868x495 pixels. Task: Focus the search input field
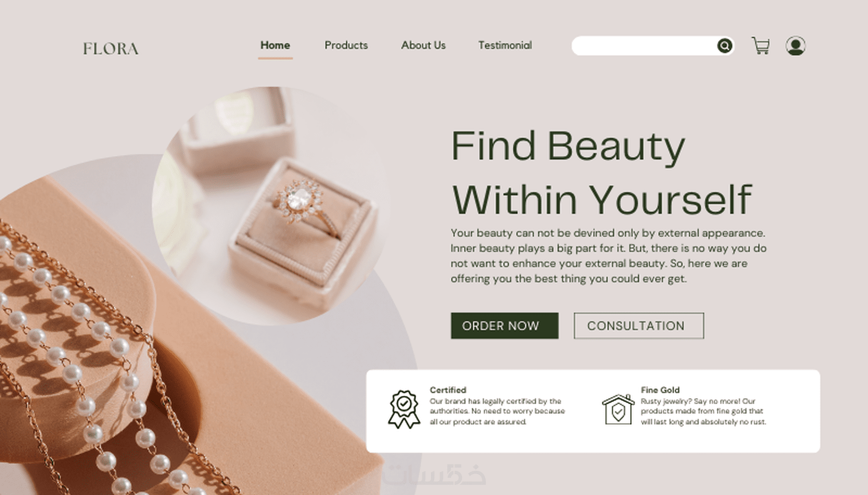(x=644, y=45)
